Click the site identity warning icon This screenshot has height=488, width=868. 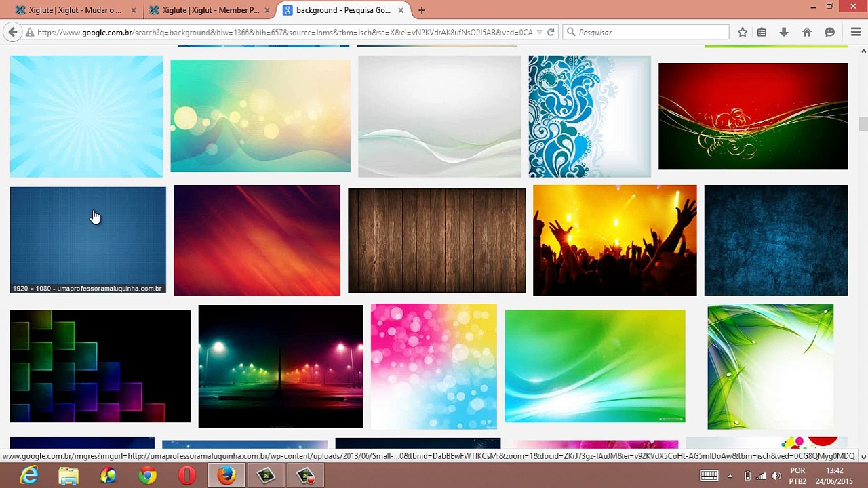click(x=30, y=32)
